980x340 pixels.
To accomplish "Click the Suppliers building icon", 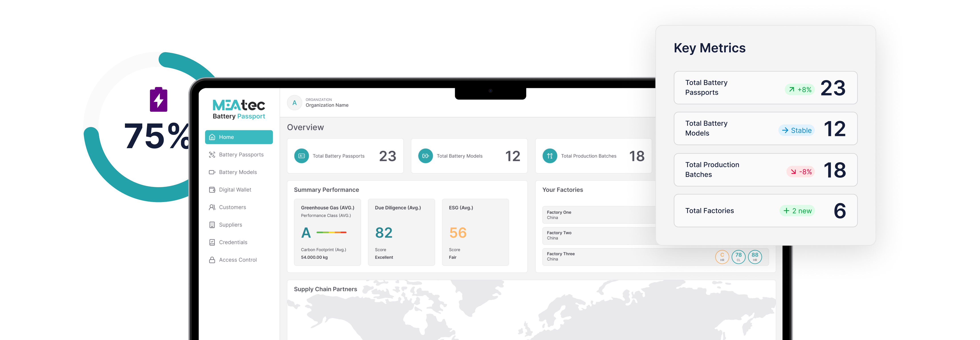I will pos(212,225).
